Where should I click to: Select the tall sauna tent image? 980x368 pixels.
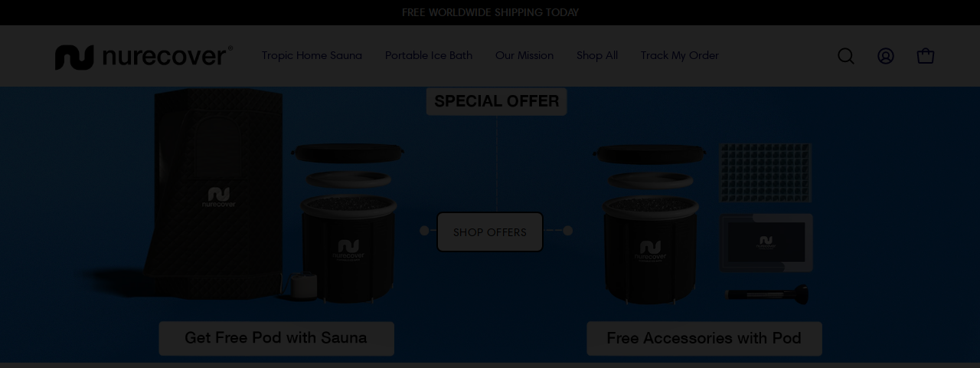click(x=218, y=194)
